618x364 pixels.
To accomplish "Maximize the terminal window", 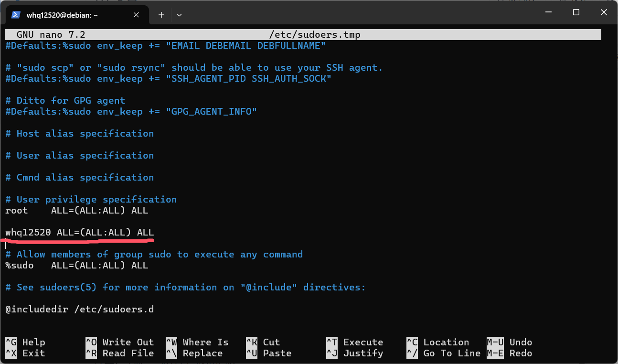I will point(576,12).
